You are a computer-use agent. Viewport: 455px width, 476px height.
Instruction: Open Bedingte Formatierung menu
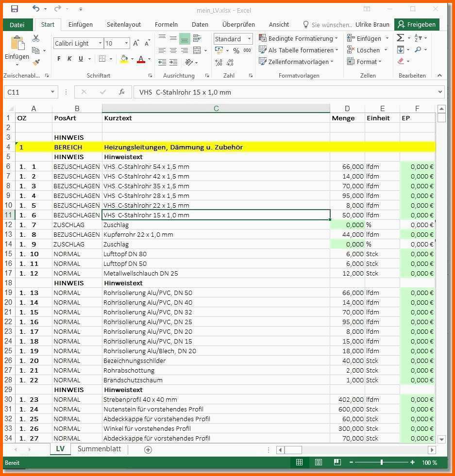298,38
